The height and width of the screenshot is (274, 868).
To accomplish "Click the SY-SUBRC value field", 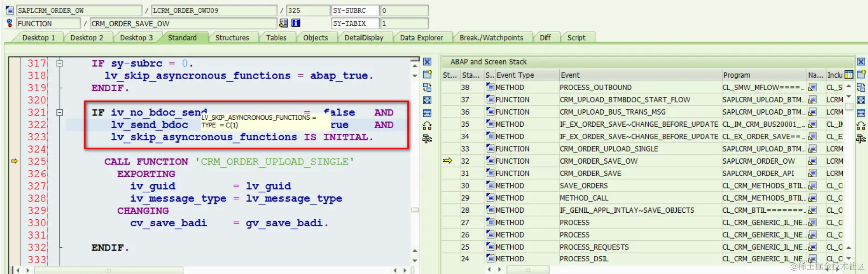I will click(405, 10).
